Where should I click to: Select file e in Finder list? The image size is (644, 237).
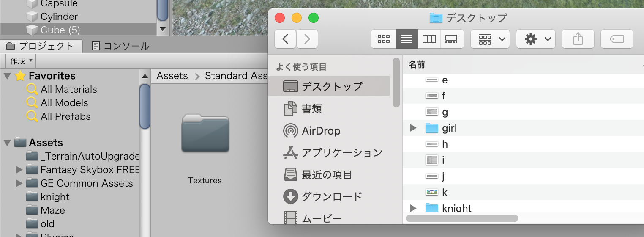524,80
